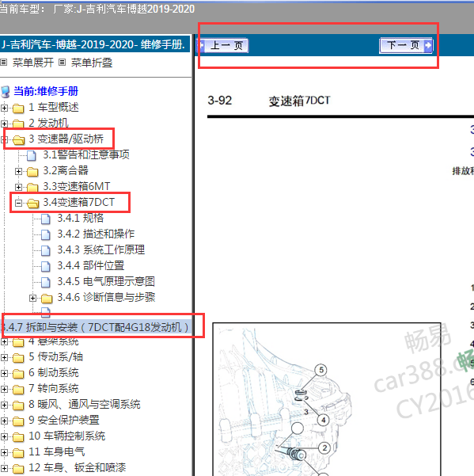Screen dimensions: 474x476
Task: Click the folder icon of 3.2离合器
Action: (32, 172)
